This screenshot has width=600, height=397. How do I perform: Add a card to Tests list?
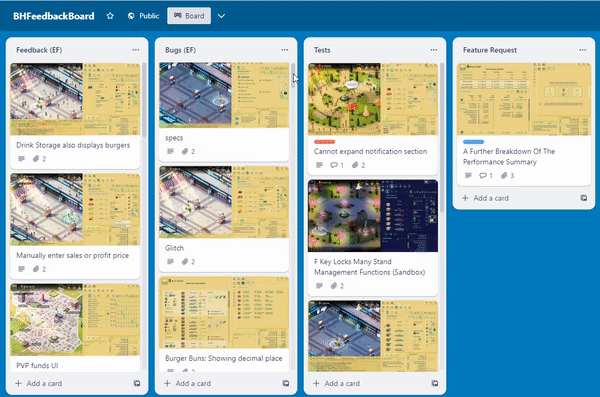coord(337,383)
